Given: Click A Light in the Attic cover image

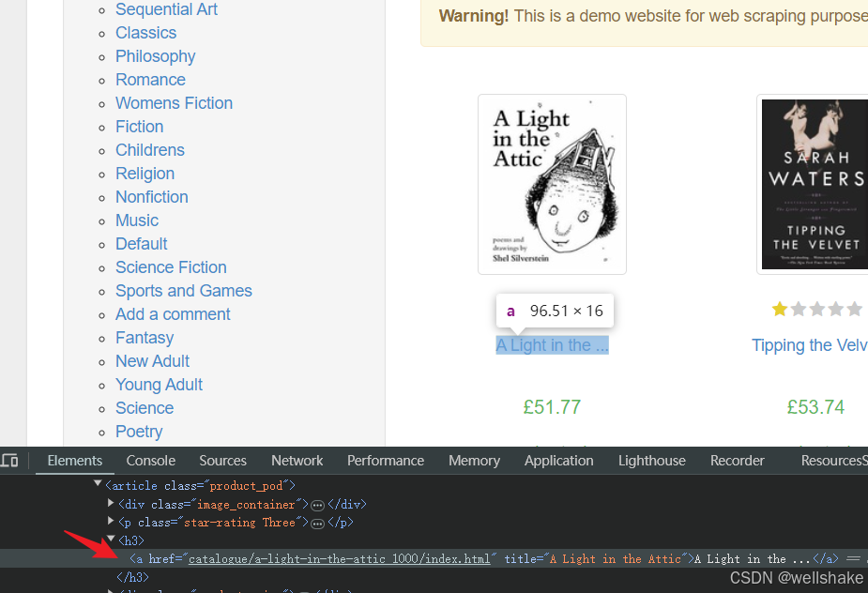Looking at the screenshot, I should pos(552,185).
